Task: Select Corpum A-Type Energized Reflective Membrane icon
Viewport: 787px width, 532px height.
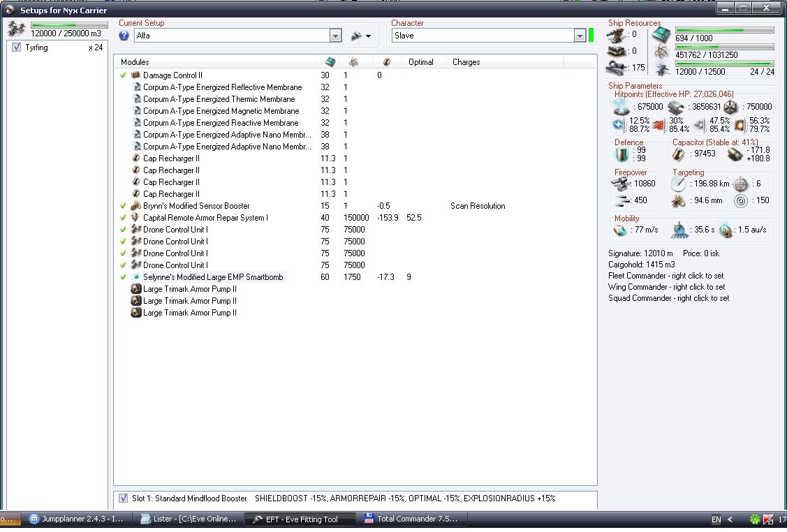Action: click(x=137, y=87)
